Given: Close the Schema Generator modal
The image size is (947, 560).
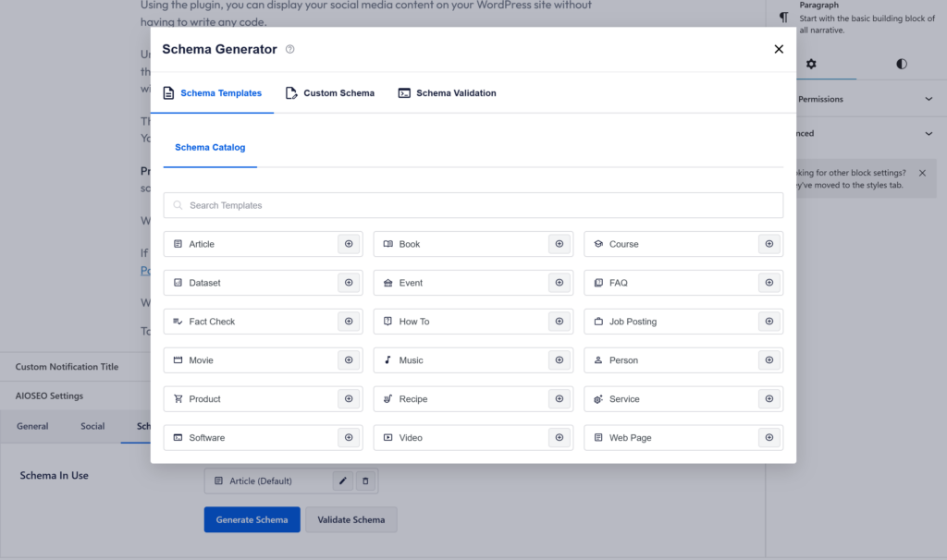Looking at the screenshot, I should 779,50.
